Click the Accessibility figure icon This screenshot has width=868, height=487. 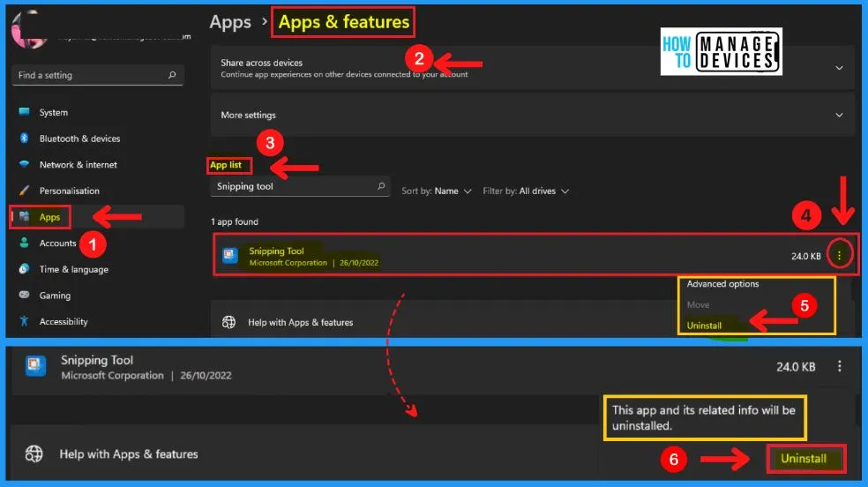pos(24,321)
